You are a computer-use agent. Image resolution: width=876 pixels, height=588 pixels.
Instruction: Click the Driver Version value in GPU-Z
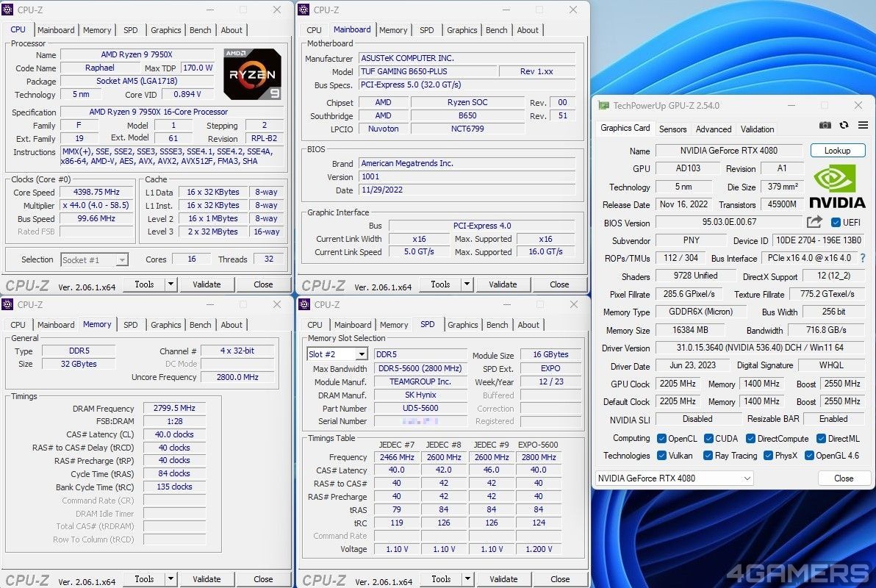pos(760,348)
